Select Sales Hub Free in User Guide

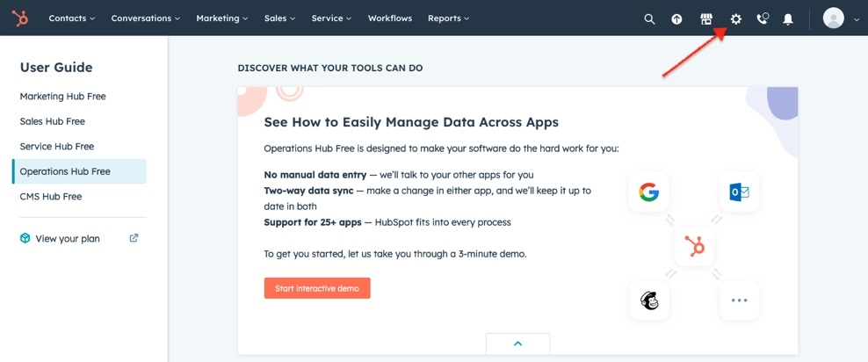(x=52, y=121)
